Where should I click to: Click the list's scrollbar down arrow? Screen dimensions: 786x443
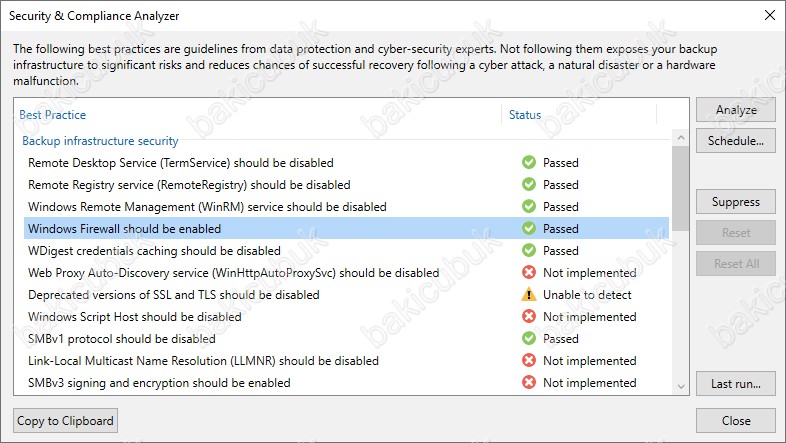[x=681, y=386]
